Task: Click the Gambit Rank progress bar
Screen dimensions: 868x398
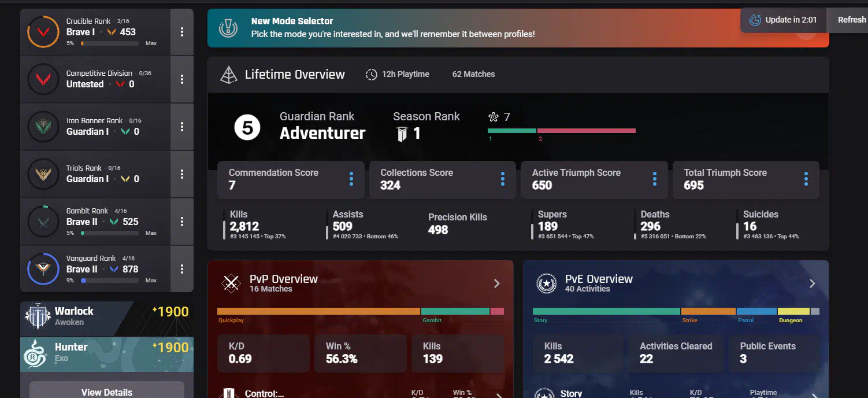Action: coord(110,233)
